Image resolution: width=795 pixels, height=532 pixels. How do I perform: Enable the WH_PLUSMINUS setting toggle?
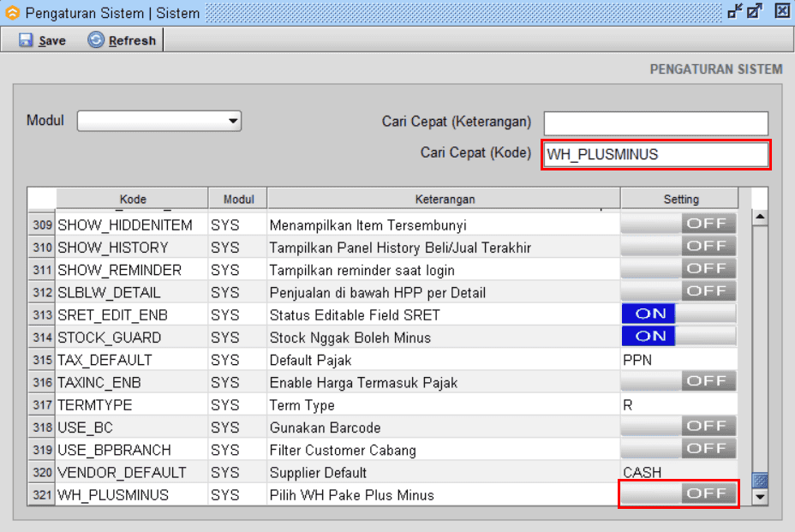[x=678, y=494]
